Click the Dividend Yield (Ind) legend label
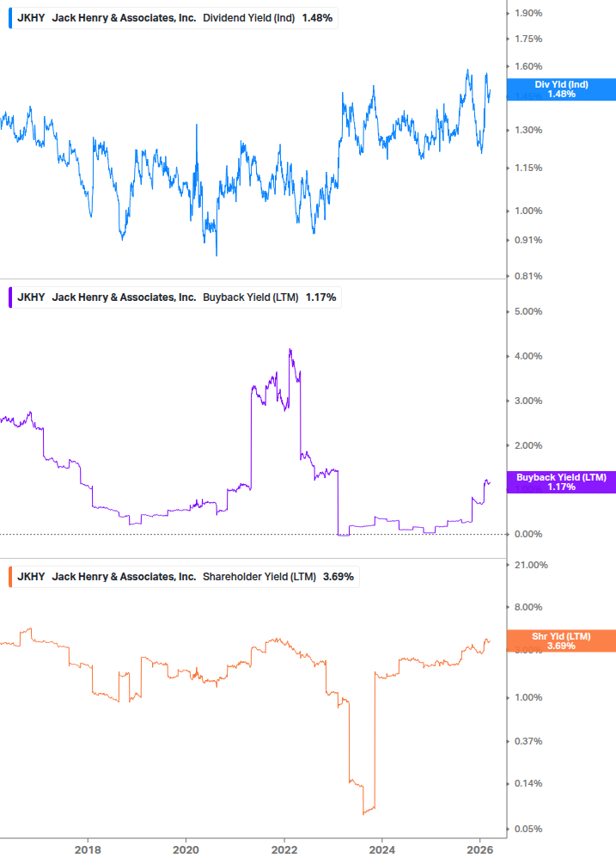The image size is (616, 864). pyautogui.click(x=249, y=18)
